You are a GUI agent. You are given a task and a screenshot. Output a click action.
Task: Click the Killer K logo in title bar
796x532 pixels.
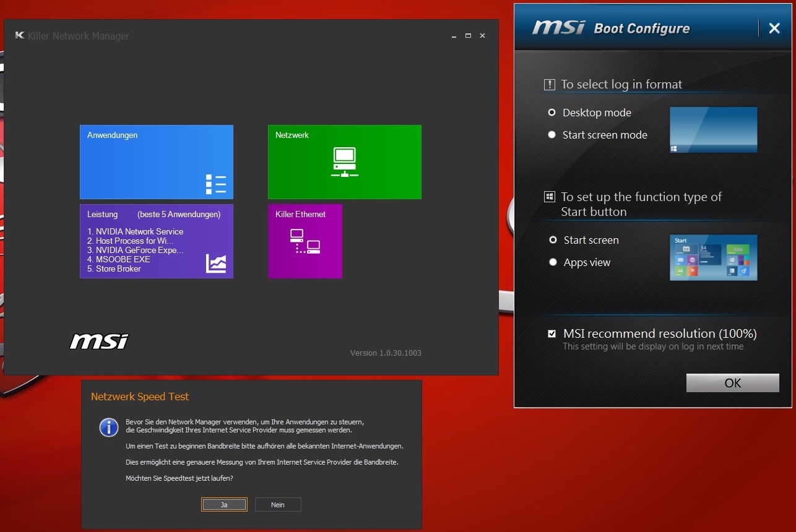[20, 36]
